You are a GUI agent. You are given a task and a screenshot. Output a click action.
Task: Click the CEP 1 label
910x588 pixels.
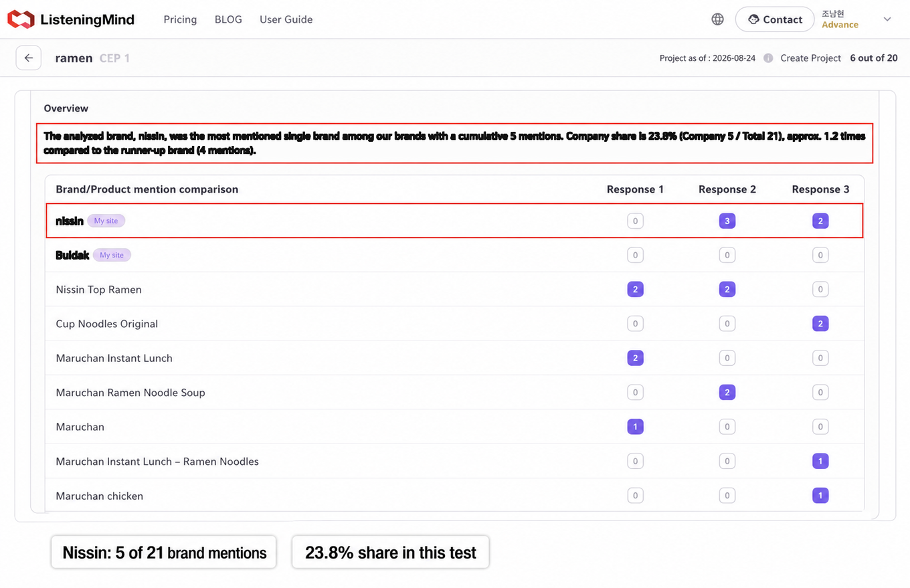pos(114,58)
